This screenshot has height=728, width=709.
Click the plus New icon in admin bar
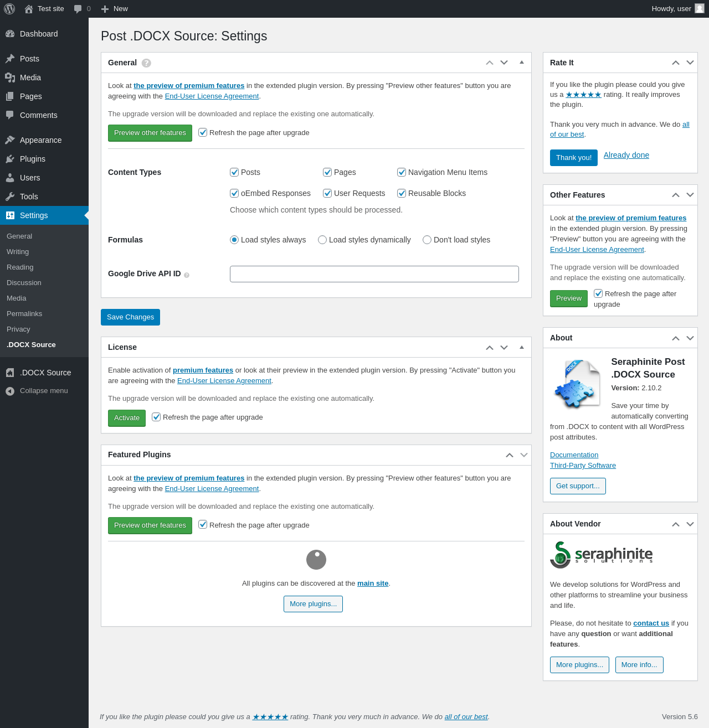click(x=105, y=9)
